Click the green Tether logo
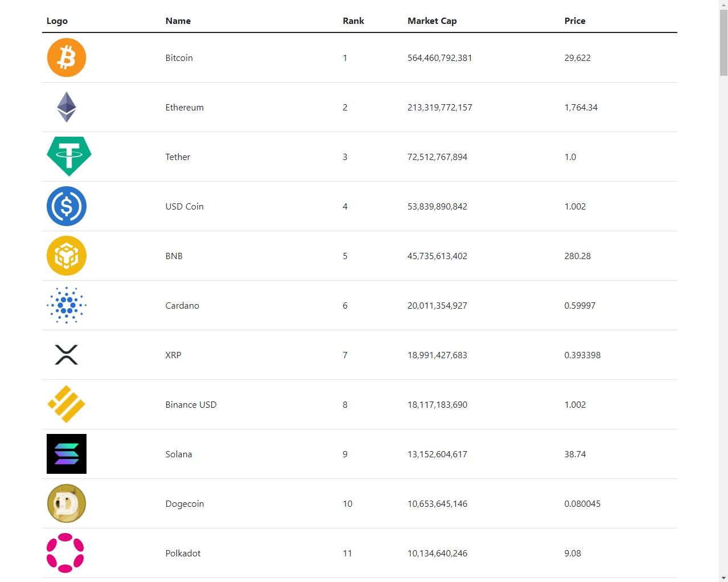Image resolution: width=728 pixels, height=582 pixels. point(69,157)
